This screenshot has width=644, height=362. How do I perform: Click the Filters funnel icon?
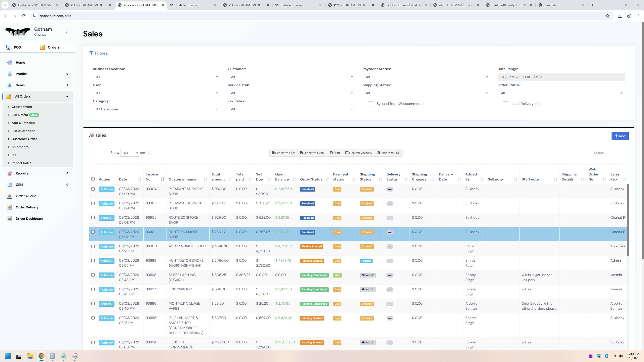click(91, 53)
